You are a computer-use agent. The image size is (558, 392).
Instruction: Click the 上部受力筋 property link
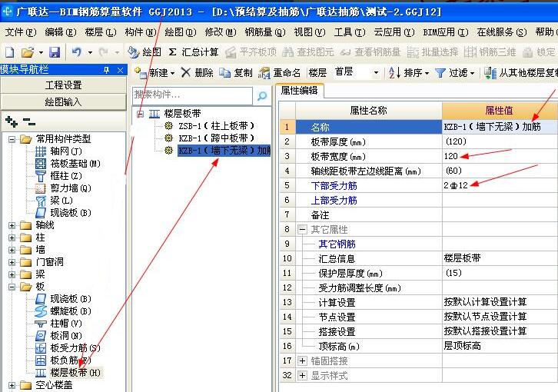(334, 201)
